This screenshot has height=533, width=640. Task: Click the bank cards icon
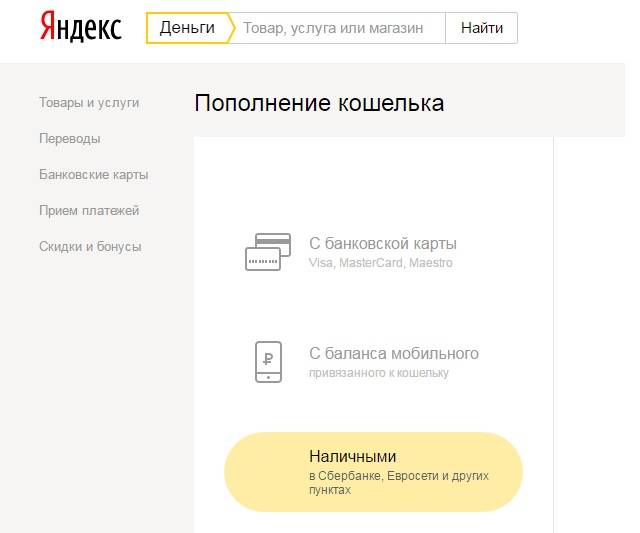268,252
